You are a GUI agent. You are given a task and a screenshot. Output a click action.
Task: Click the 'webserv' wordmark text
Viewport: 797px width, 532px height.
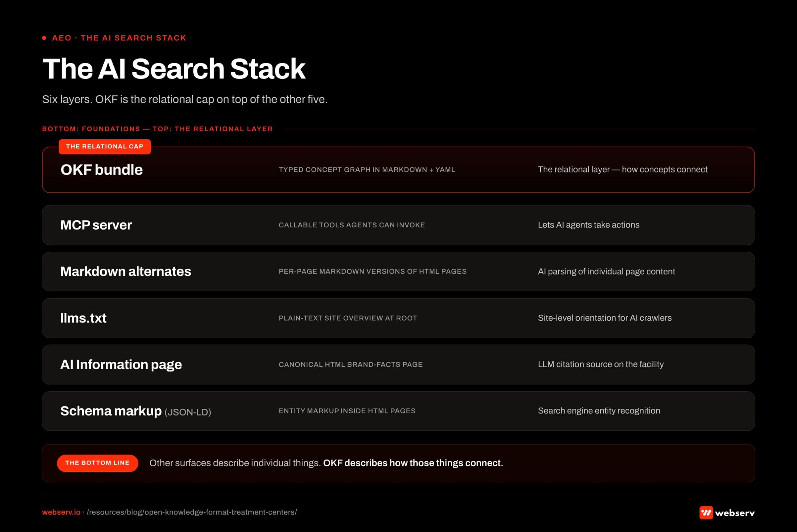[x=734, y=513]
